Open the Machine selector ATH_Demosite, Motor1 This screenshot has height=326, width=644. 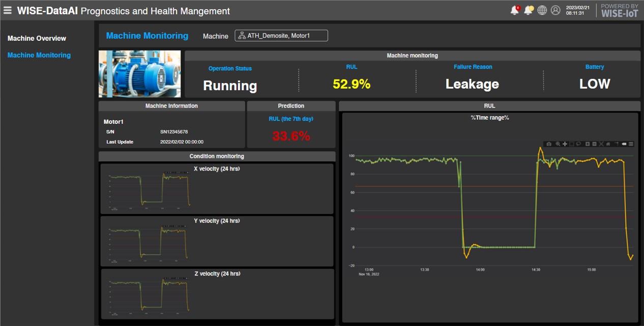pyautogui.click(x=281, y=36)
